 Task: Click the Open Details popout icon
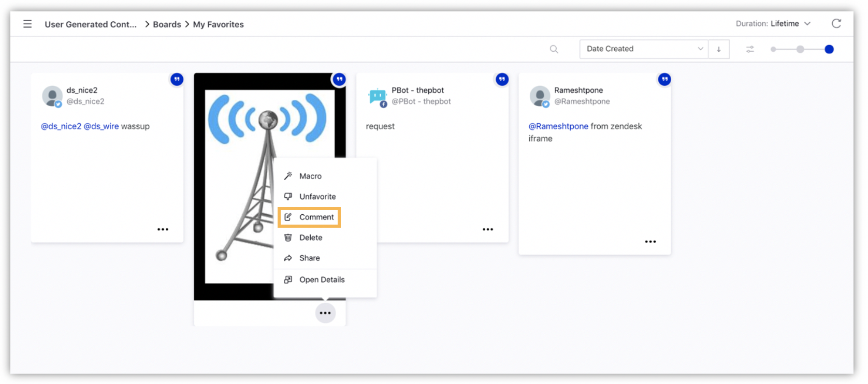pyautogui.click(x=288, y=279)
